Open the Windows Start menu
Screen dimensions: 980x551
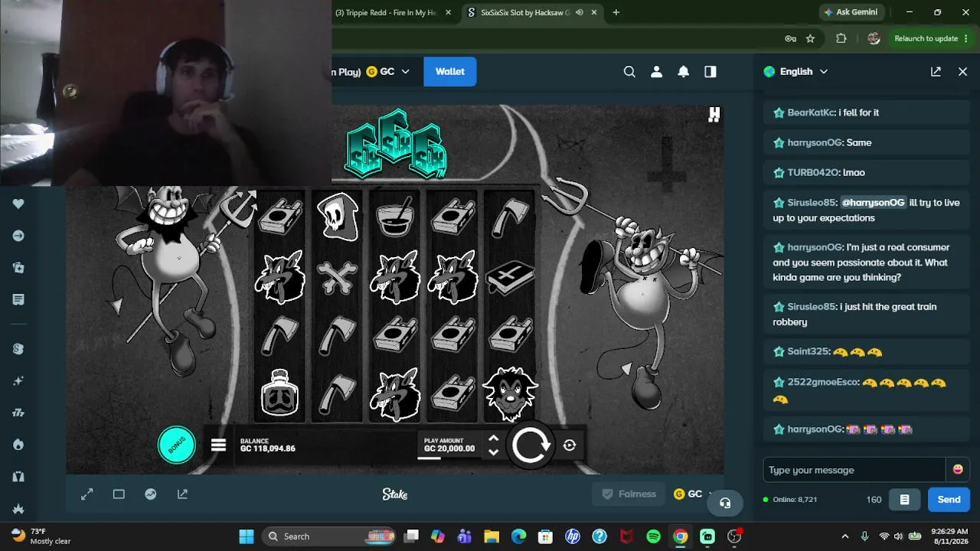pos(246,536)
